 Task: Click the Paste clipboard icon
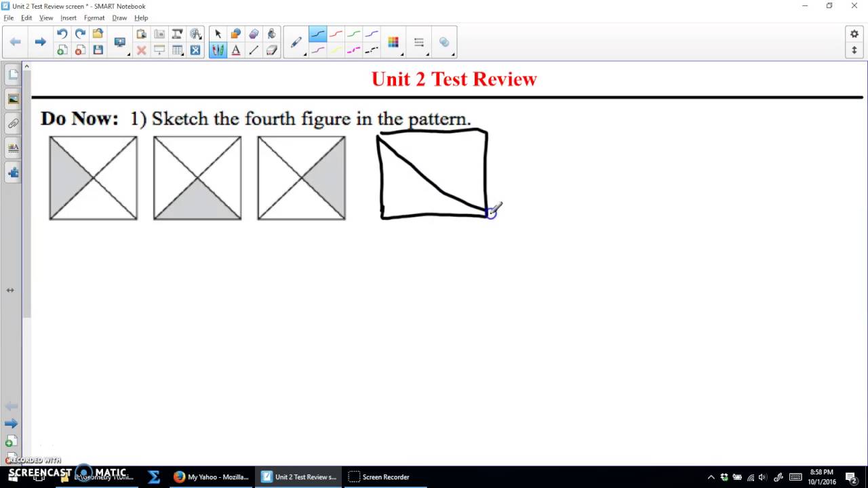point(141,34)
